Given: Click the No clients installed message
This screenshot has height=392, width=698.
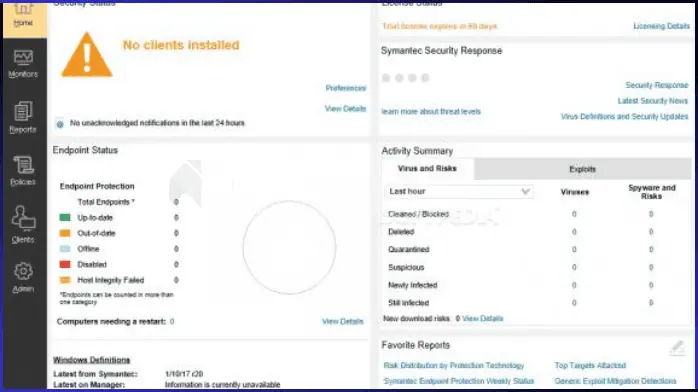Looking at the screenshot, I should [x=181, y=45].
